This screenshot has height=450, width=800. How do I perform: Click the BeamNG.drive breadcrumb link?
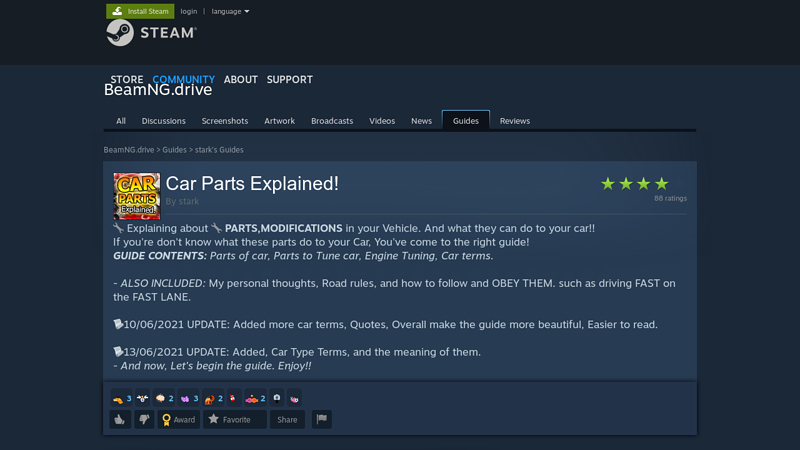pyautogui.click(x=129, y=149)
